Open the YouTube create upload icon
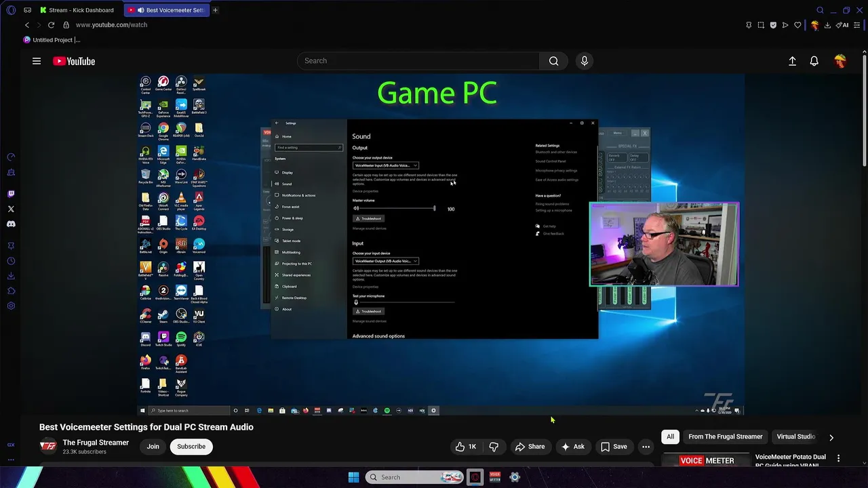 792,61
